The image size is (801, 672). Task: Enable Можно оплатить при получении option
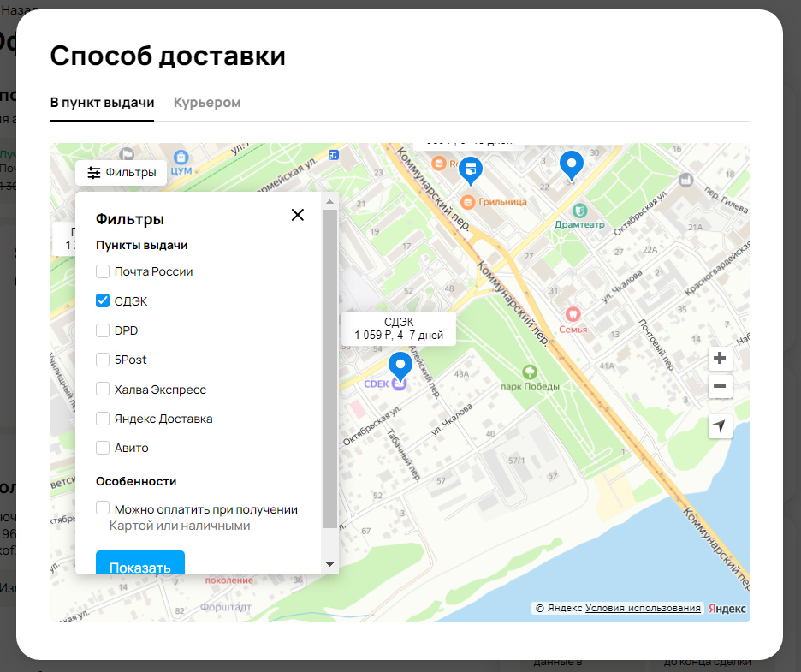click(103, 508)
